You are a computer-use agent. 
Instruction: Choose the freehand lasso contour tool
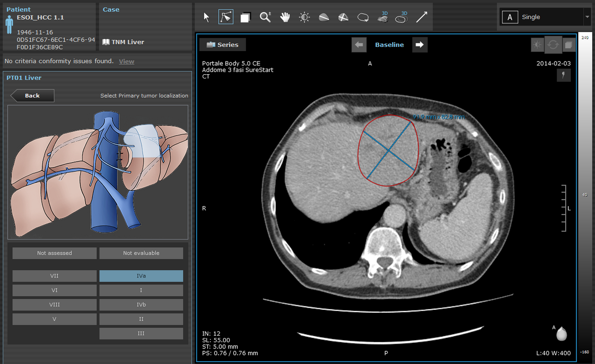(x=363, y=17)
